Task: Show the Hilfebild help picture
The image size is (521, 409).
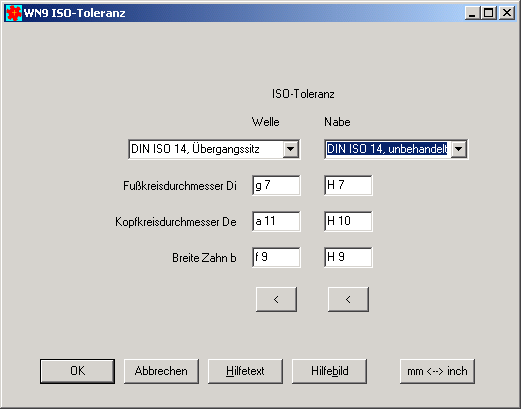Action: coord(329,371)
